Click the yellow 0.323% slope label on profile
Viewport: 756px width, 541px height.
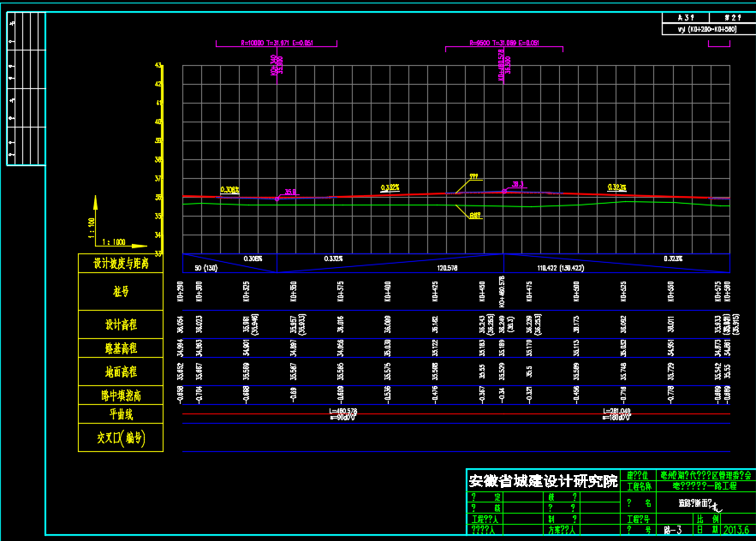tap(616, 187)
